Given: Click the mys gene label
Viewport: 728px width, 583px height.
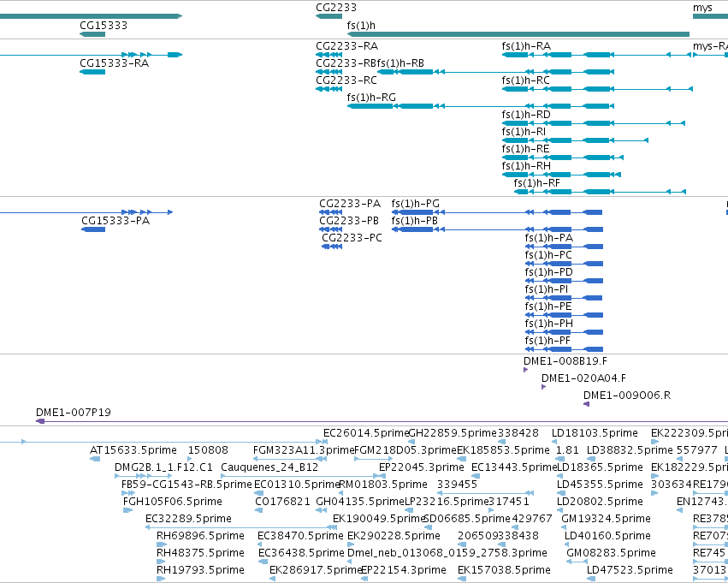Looking at the screenshot, I should 702,8.
